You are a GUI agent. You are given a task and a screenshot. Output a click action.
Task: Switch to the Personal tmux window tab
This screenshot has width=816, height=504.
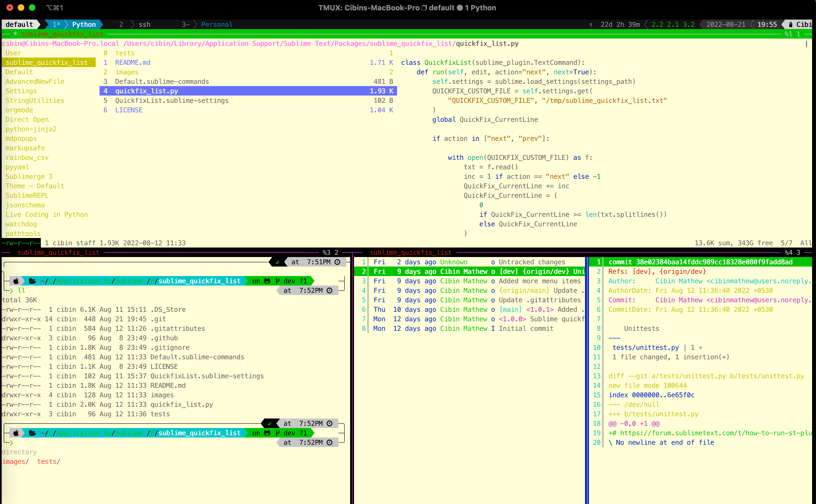(216, 24)
